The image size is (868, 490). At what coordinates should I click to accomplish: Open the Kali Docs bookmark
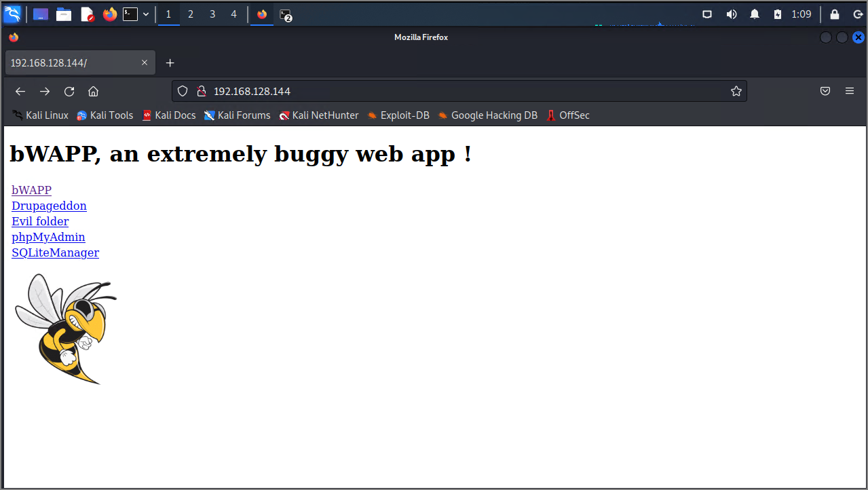tap(169, 115)
